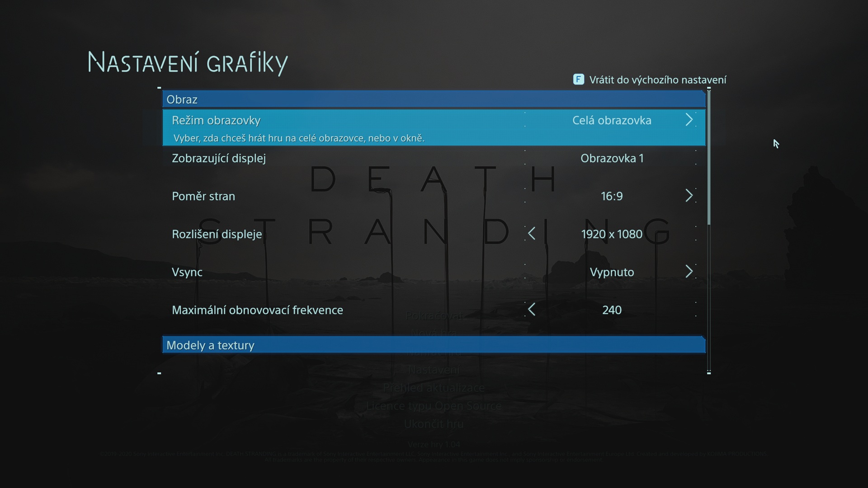Click the 'Vypnuto' Vsync value
868x488 pixels.
tap(612, 272)
